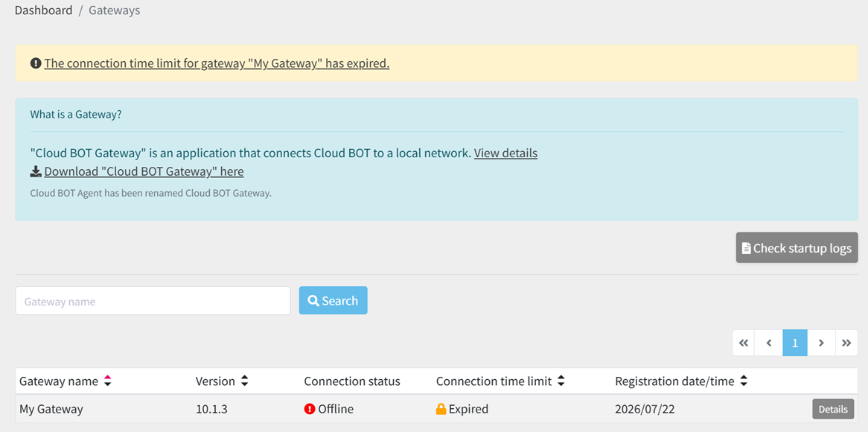Go to Dashboard breadcrumb
868x432 pixels.
click(43, 10)
